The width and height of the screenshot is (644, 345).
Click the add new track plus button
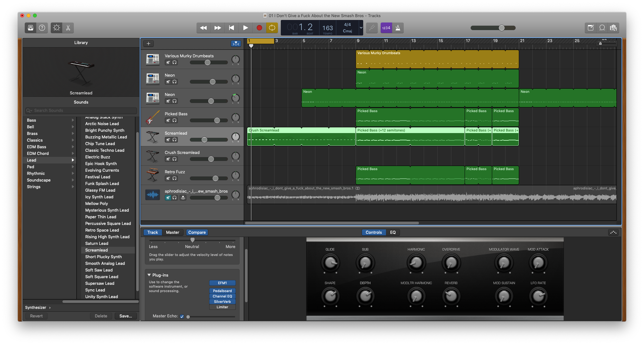click(x=148, y=44)
